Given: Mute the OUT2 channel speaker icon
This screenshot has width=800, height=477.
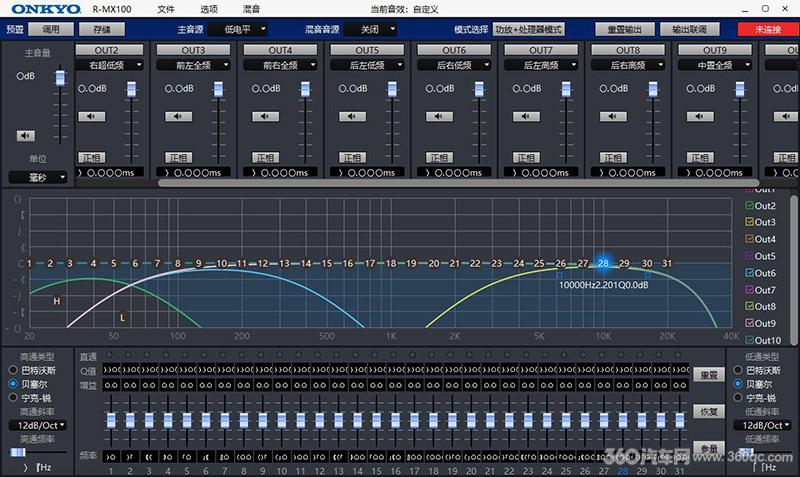Looking at the screenshot, I should (x=91, y=116).
